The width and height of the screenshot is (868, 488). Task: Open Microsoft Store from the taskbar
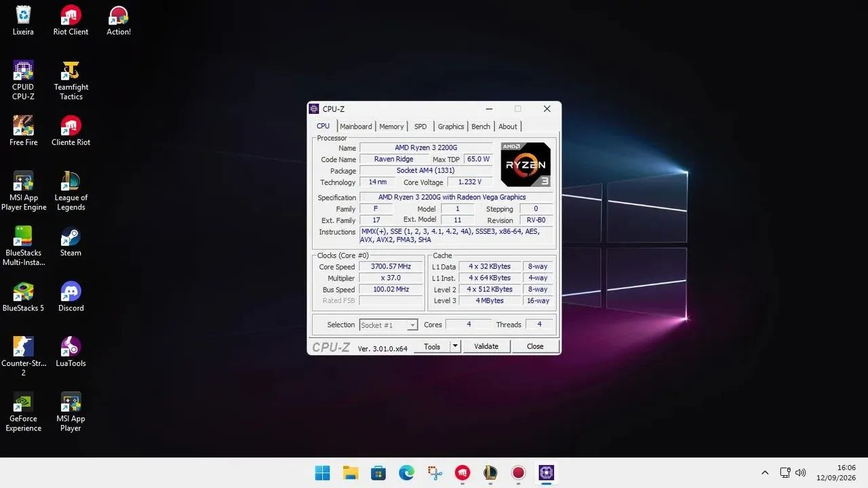(x=378, y=472)
